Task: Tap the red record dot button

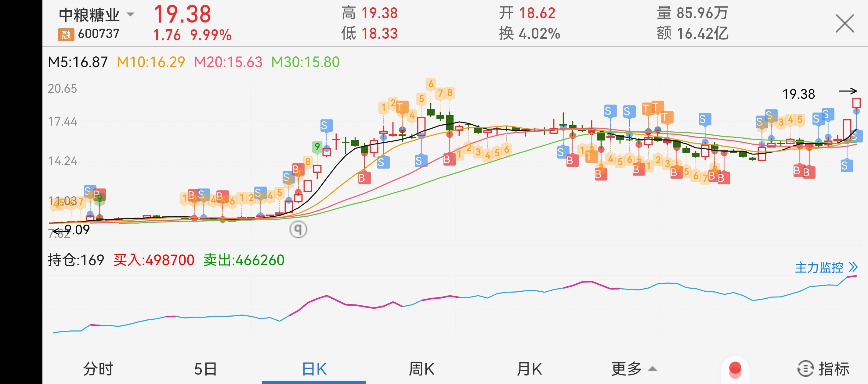Action: [735, 369]
